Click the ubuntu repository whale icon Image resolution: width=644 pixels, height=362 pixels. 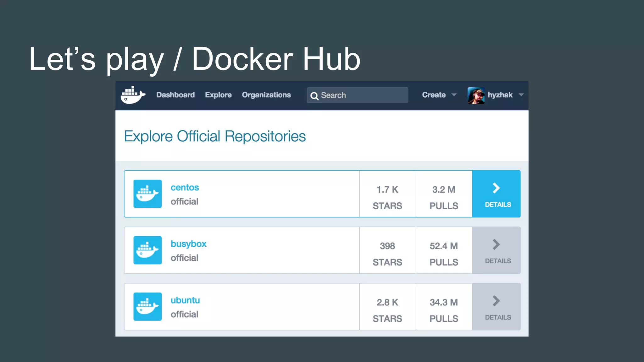tap(147, 307)
